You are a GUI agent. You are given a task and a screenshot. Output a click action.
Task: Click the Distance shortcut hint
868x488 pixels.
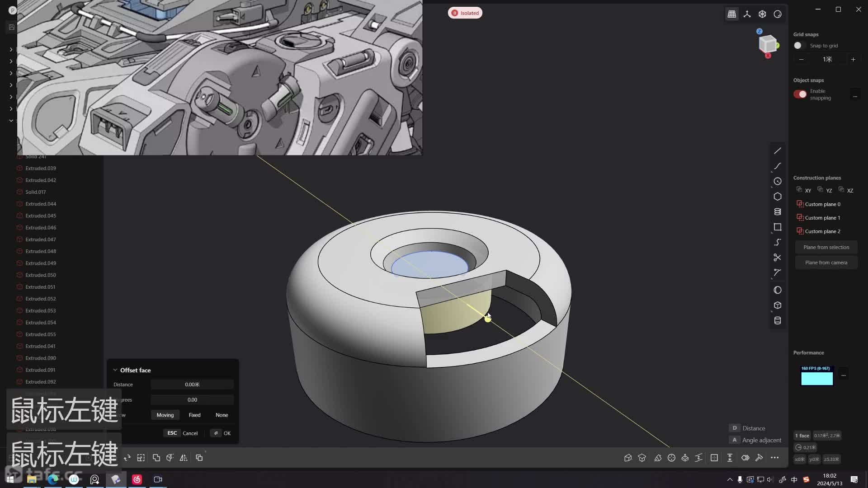(x=747, y=428)
